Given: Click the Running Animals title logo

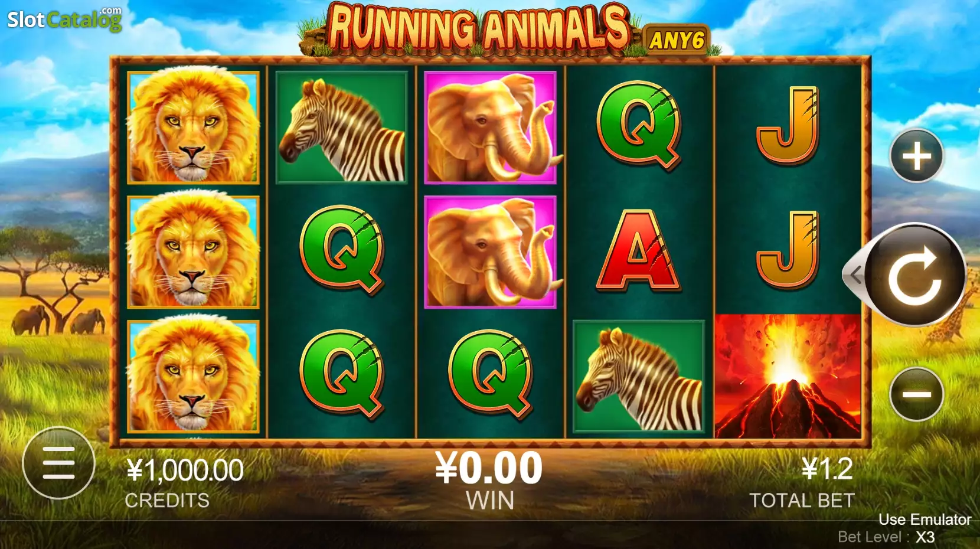Looking at the screenshot, I should (478, 27).
